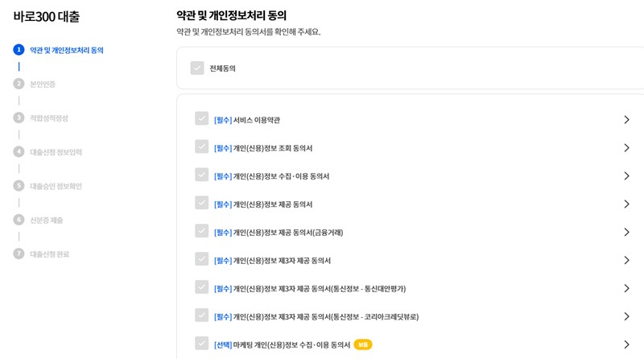The image size is (644, 359).
Task: Expand 개인(신용)정보 제공 동의서(금융거래) chevron
Action: pyautogui.click(x=626, y=233)
